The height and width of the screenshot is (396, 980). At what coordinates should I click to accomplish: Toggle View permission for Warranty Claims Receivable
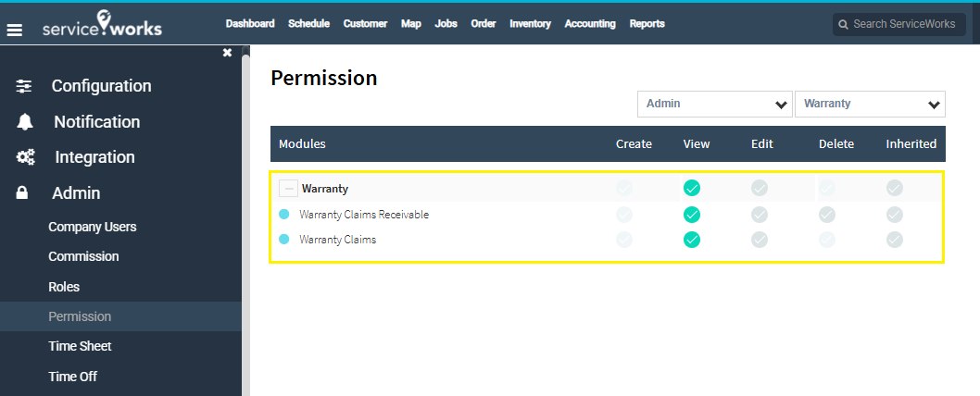(692, 215)
